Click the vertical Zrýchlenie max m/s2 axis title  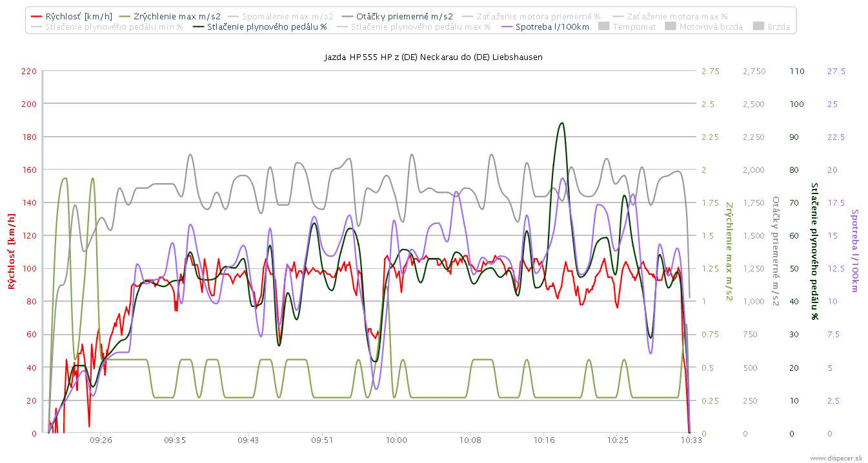tap(729, 252)
